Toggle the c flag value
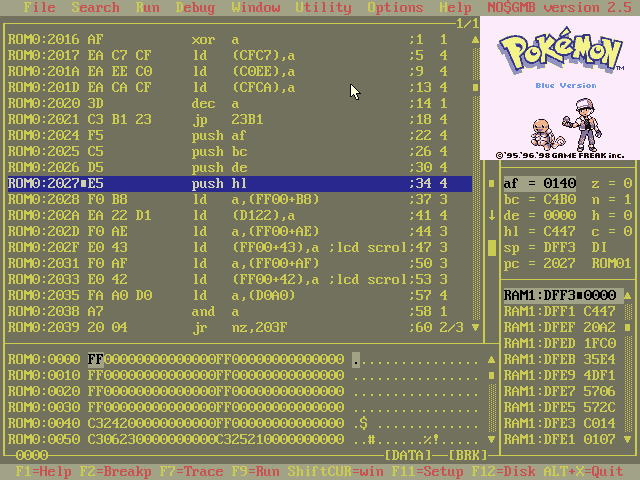The image size is (640, 480). pos(627,231)
